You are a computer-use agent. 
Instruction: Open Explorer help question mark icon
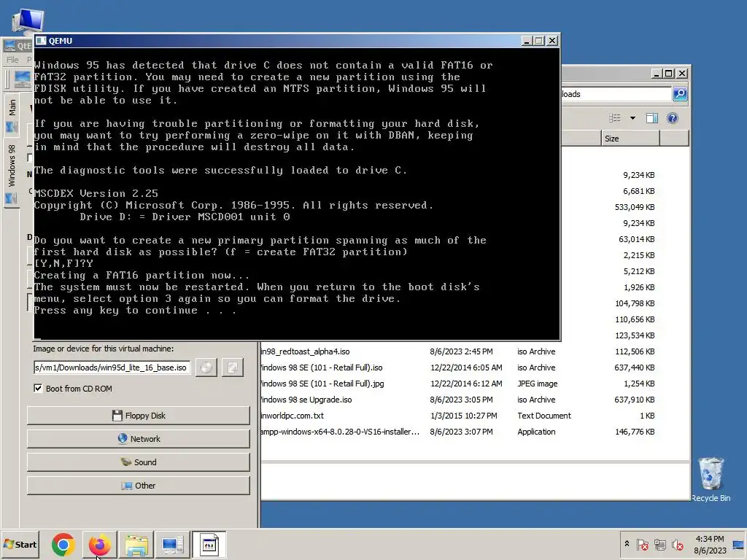pos(672,117)
